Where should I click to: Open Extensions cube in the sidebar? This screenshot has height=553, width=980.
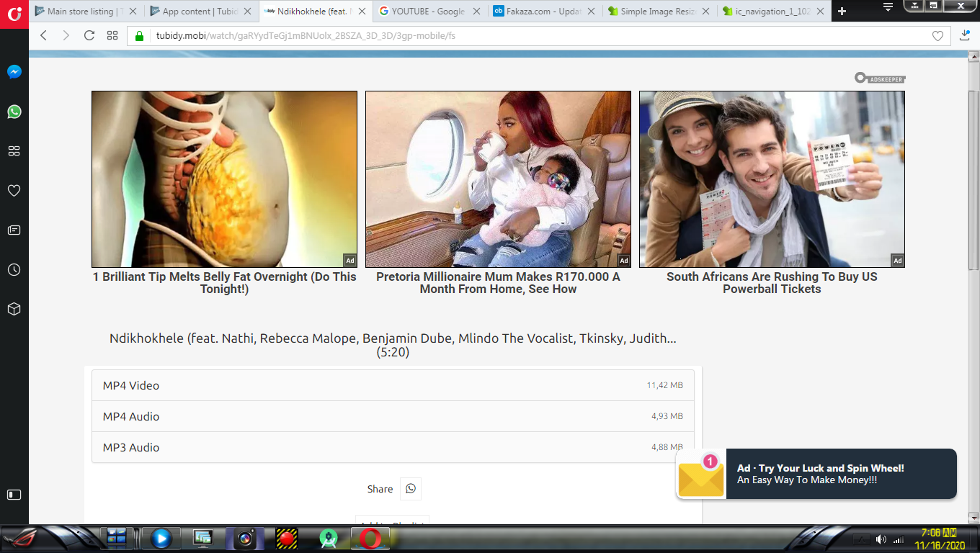coord(14,309)
